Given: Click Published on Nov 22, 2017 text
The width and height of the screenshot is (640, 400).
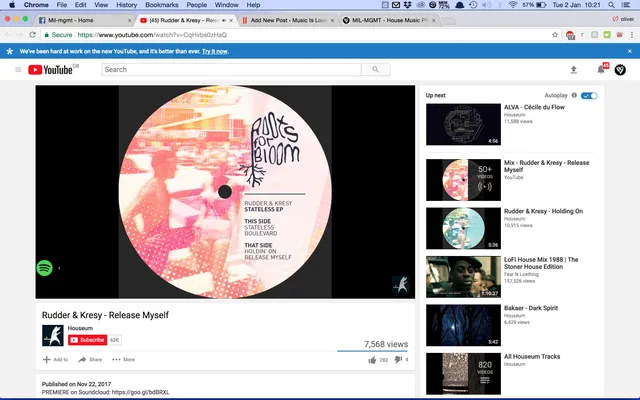Looking at the screenshot, I should coord(76,384).
